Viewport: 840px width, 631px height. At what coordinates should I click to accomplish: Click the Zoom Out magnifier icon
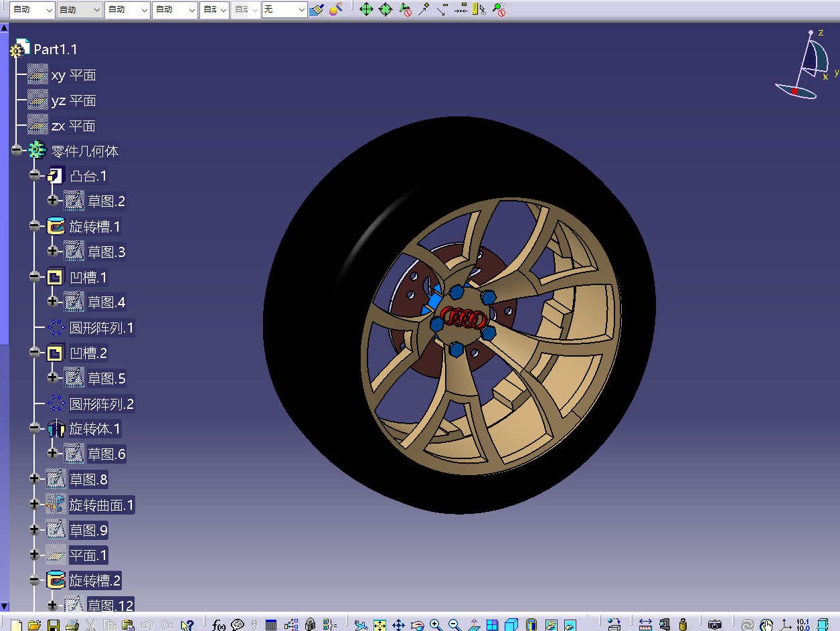click(x=455, y=625)
